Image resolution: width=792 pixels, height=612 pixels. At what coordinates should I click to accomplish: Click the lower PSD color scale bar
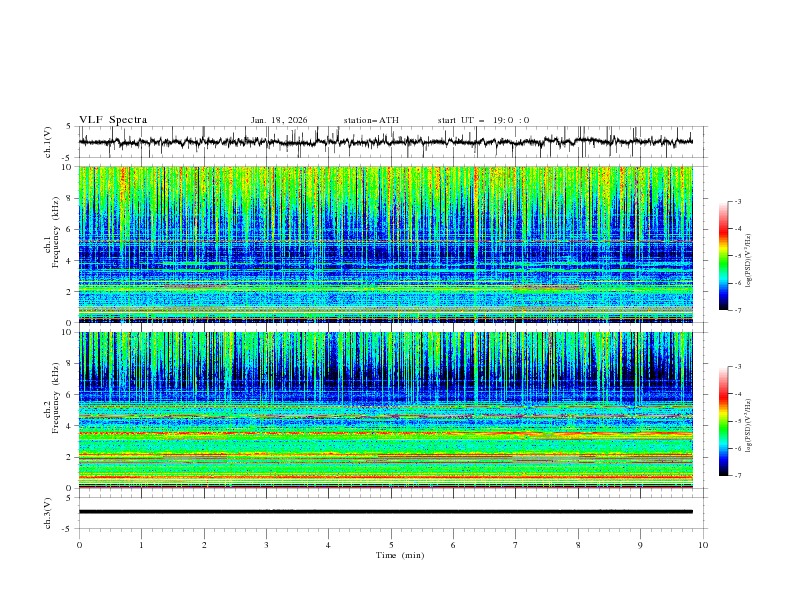(723, 421)
